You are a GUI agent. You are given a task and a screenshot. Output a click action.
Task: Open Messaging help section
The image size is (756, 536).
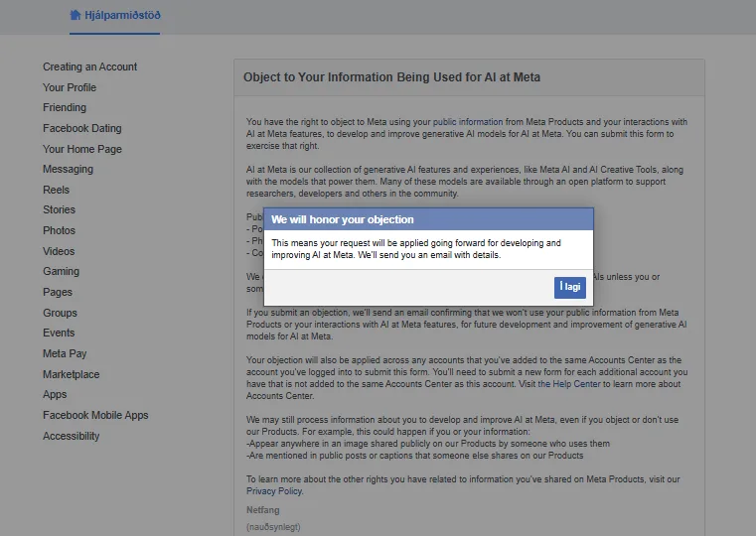(x=68, y=170)
